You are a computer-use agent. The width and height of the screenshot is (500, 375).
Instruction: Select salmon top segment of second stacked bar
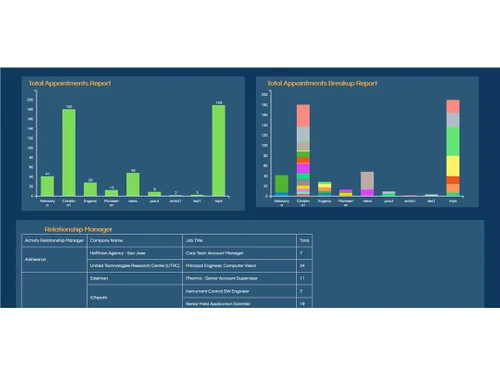303,116
